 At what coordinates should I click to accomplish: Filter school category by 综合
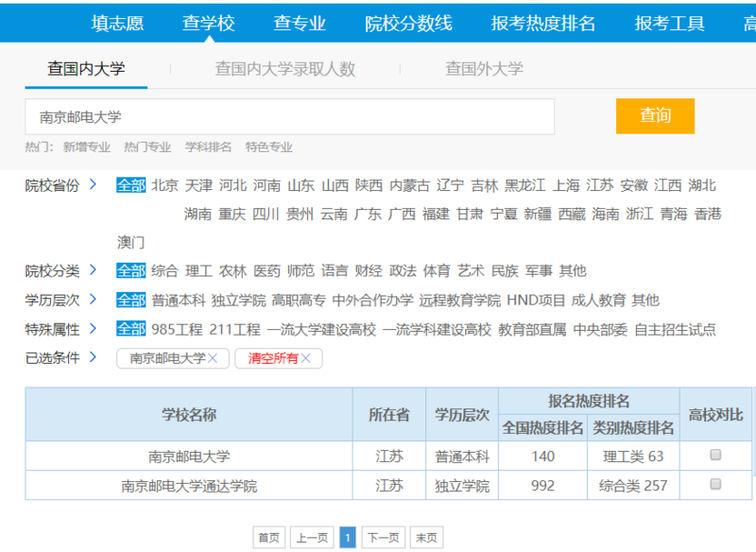(164, 271)
